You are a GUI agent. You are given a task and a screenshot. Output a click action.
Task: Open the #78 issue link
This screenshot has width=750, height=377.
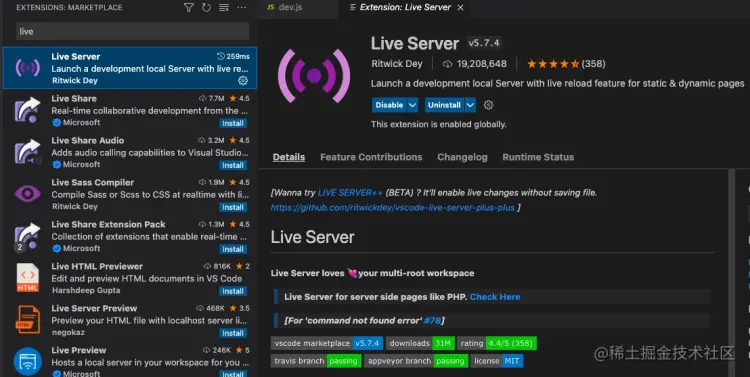[432, 321]
